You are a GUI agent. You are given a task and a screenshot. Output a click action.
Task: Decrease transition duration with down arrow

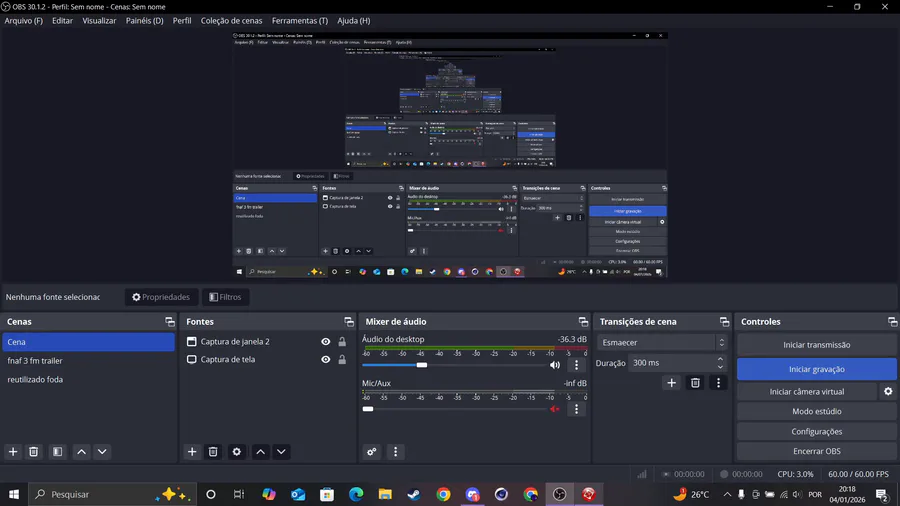pyautogui.click(x=720, y=367)
